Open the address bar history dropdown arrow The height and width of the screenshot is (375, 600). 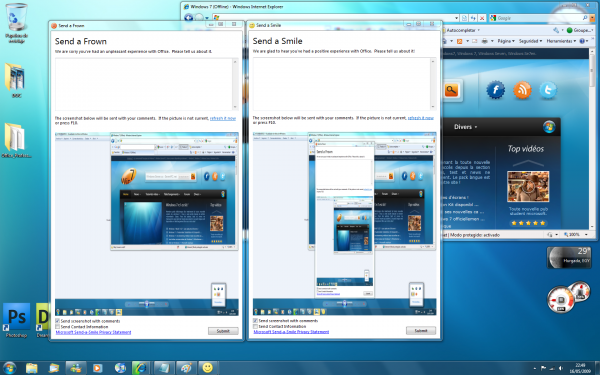456,18
